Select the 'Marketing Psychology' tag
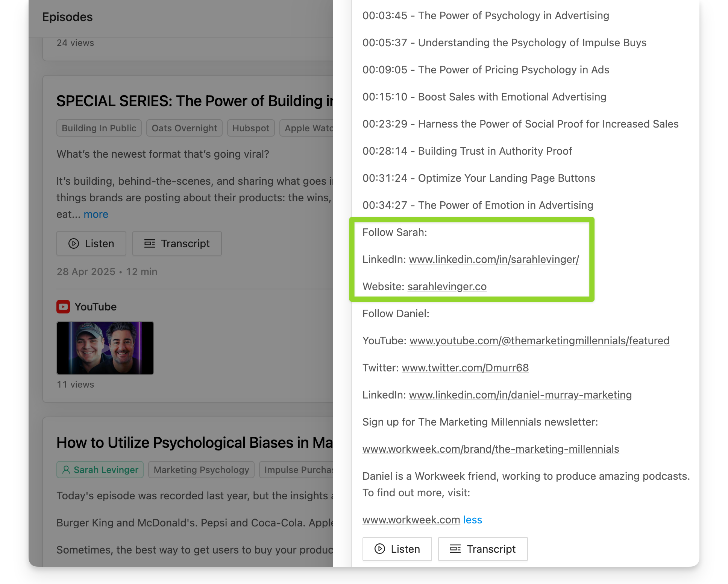 click(201, 470)
